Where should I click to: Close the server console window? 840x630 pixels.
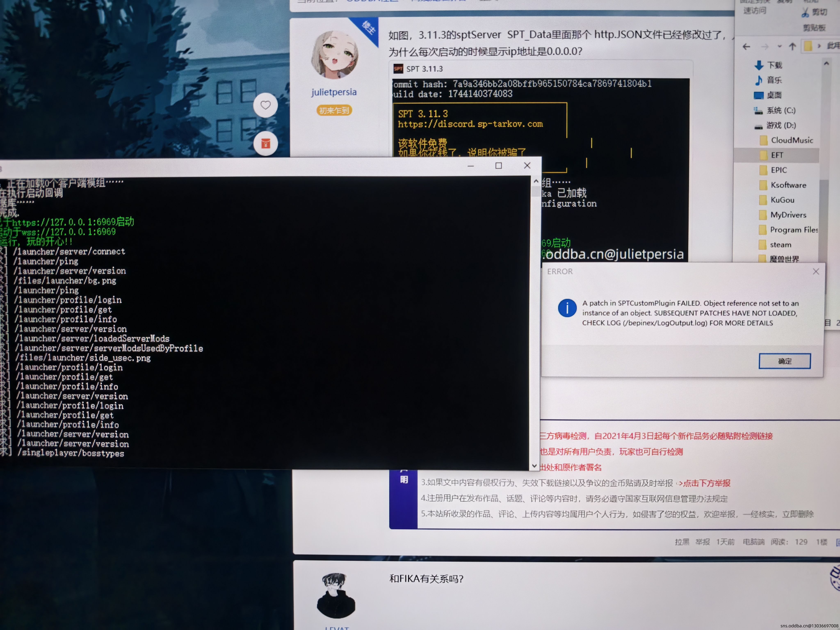[527, 165]
